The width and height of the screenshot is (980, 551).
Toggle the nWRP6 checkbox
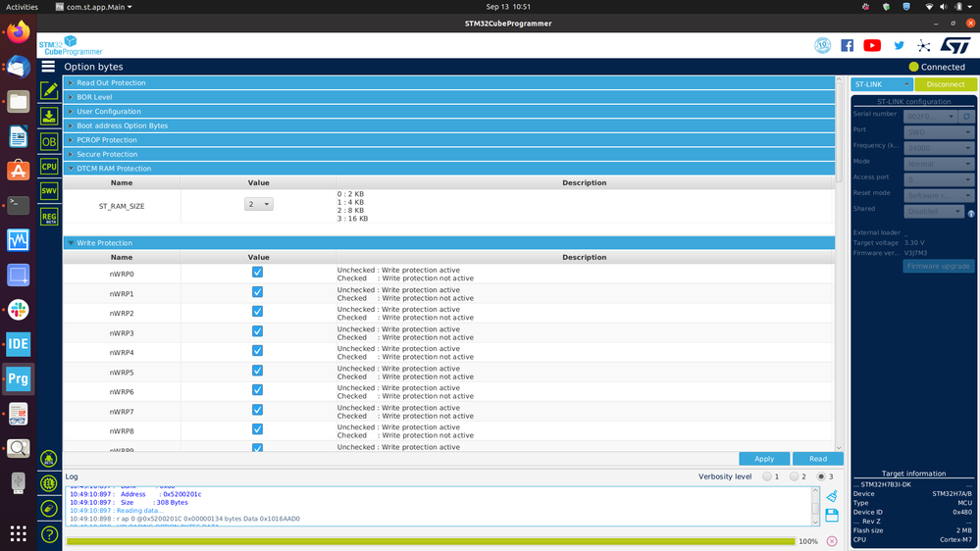(257, 390)
